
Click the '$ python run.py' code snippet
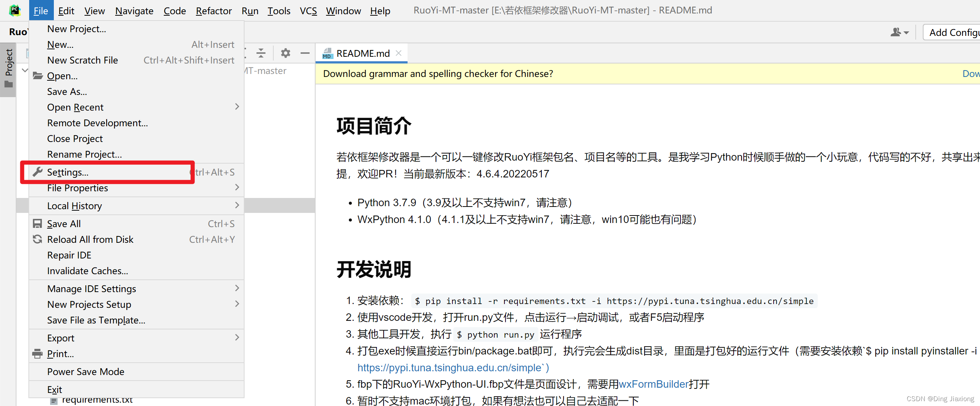click(496, 335)
